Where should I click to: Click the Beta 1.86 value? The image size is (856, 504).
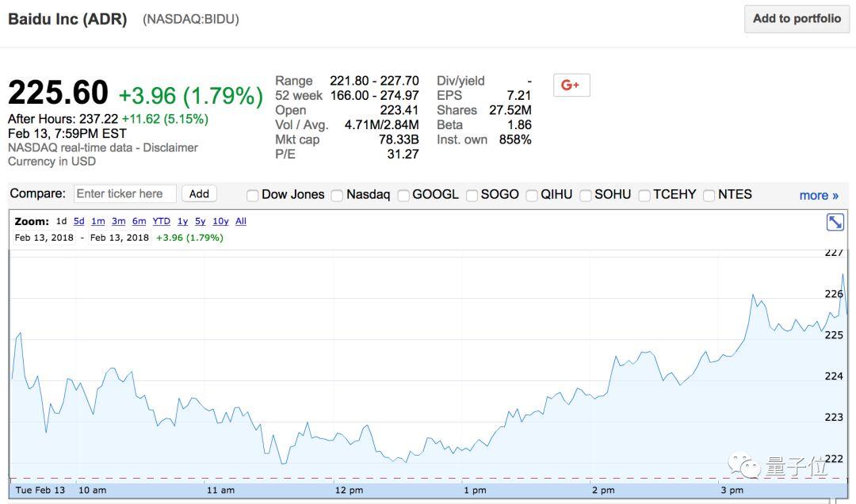[x=519, y=125]
